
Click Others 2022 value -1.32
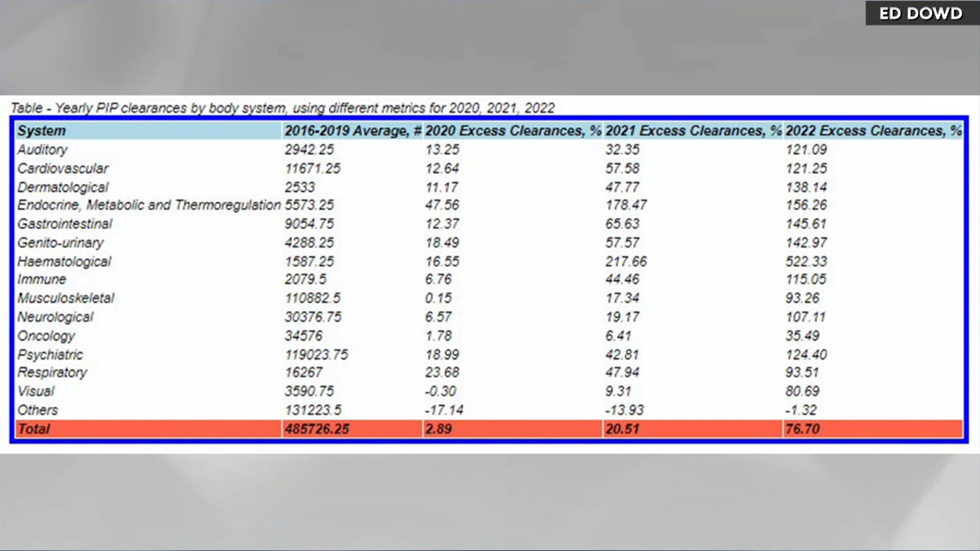click(x=801, y=410)
